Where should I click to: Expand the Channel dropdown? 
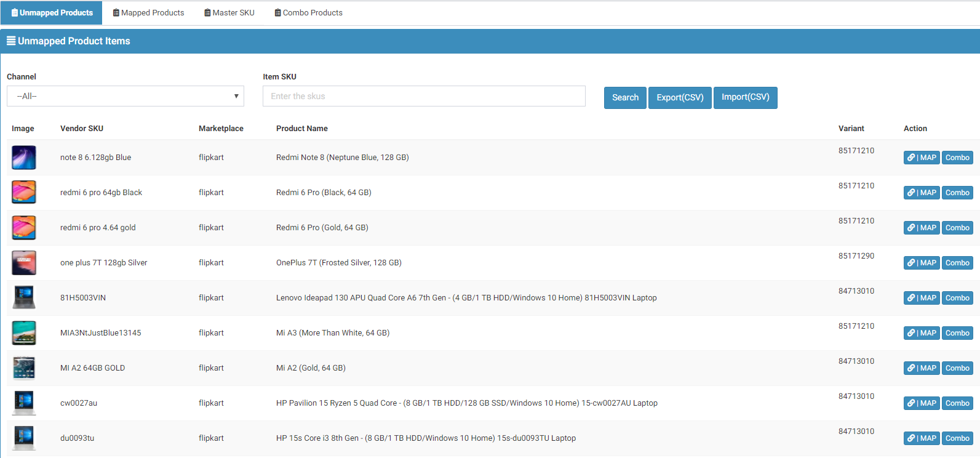point(125,96)
